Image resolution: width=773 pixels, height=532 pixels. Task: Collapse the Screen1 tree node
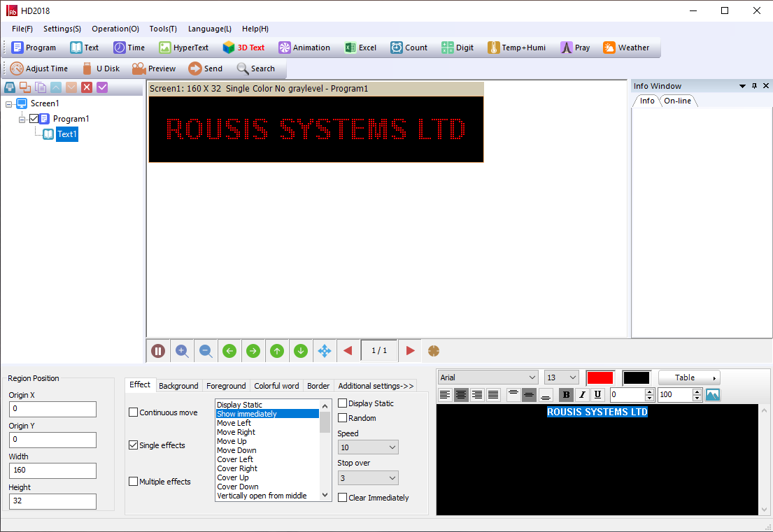8,104
